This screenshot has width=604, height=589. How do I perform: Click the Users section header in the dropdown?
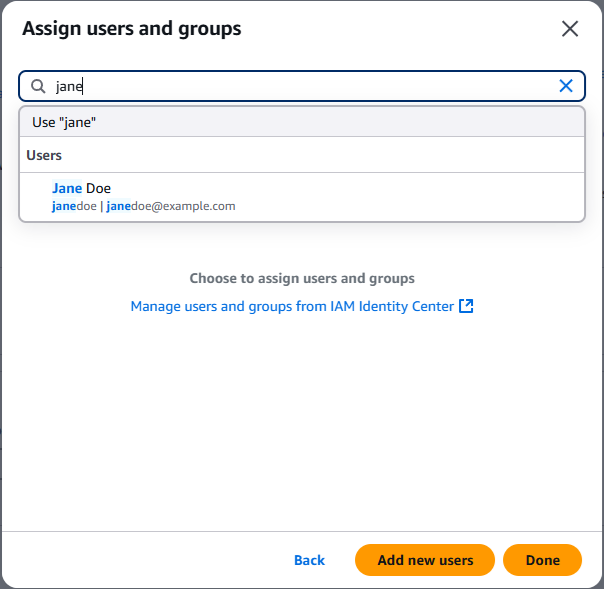pos(44,155)
